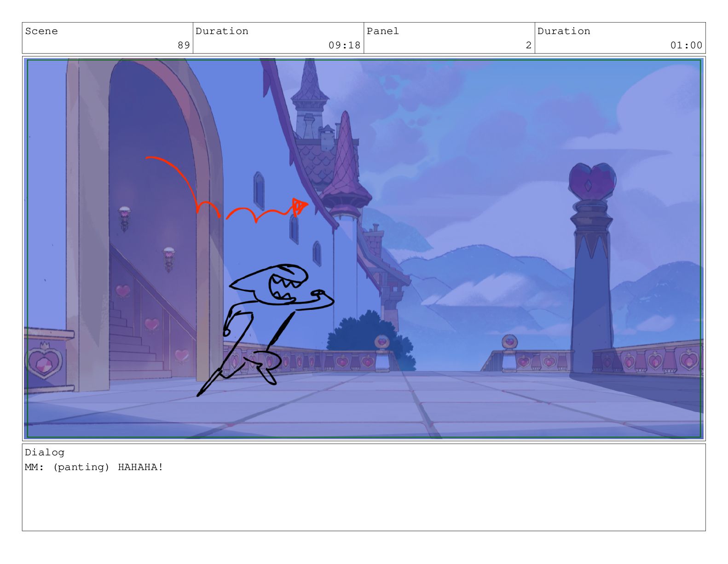Click the panel duration value 01:00
Screen dimensions: 728x564
[x=686, y=45]
